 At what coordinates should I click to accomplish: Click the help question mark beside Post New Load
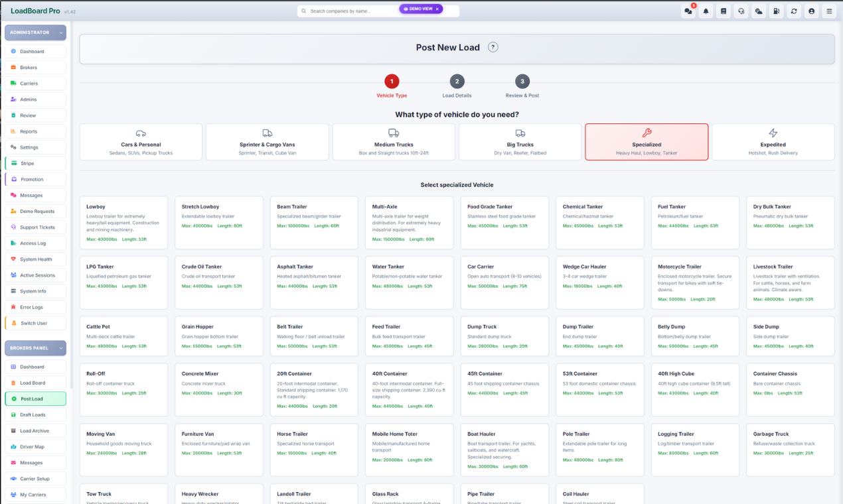pyautogui.click(x=493, y=47)
